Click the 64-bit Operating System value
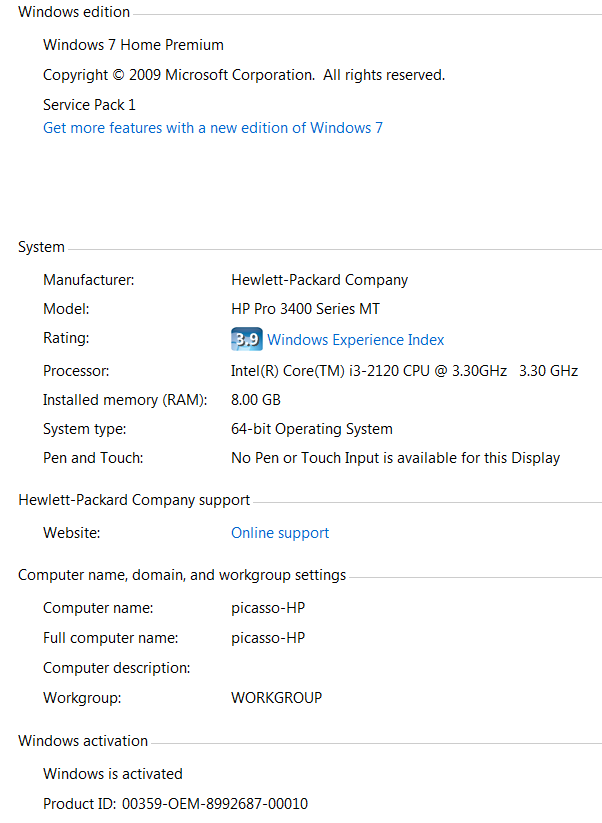The image size is (602, 823). [x=311, y=429]
